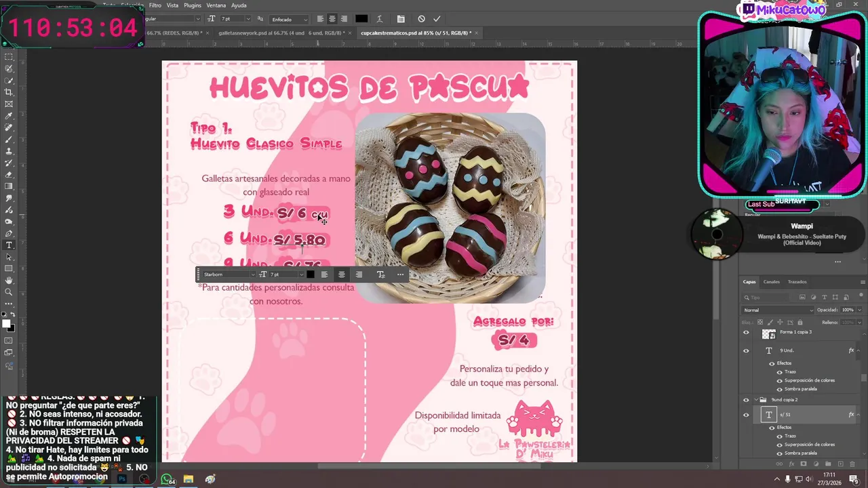The image size is (868, 488).
Task: Switch to the Trazados tab
Action: pos(797,282)
